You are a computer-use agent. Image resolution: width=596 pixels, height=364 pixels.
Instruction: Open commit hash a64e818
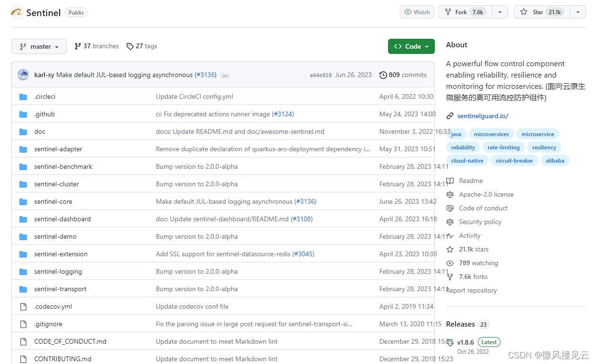tap(321, 75)
